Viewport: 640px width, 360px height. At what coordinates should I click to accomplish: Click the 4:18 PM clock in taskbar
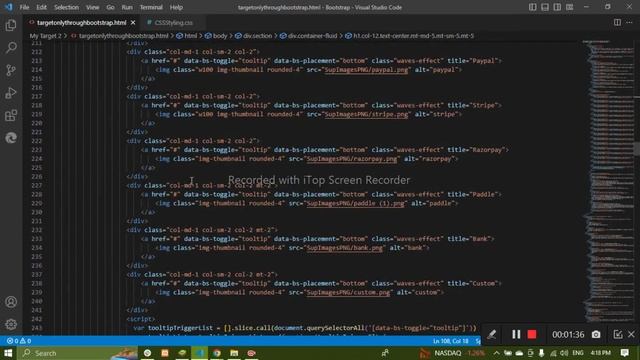(x=600, y=353)
